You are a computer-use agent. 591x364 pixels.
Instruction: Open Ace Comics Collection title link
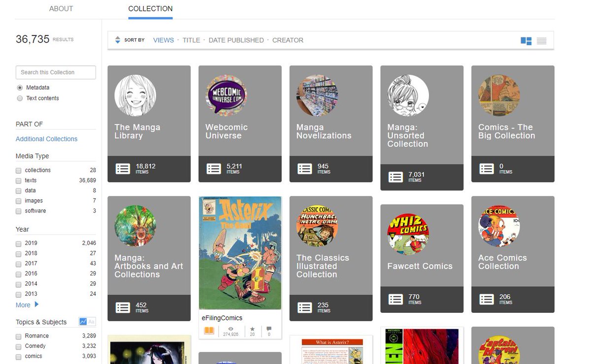(x=502, y=262)
